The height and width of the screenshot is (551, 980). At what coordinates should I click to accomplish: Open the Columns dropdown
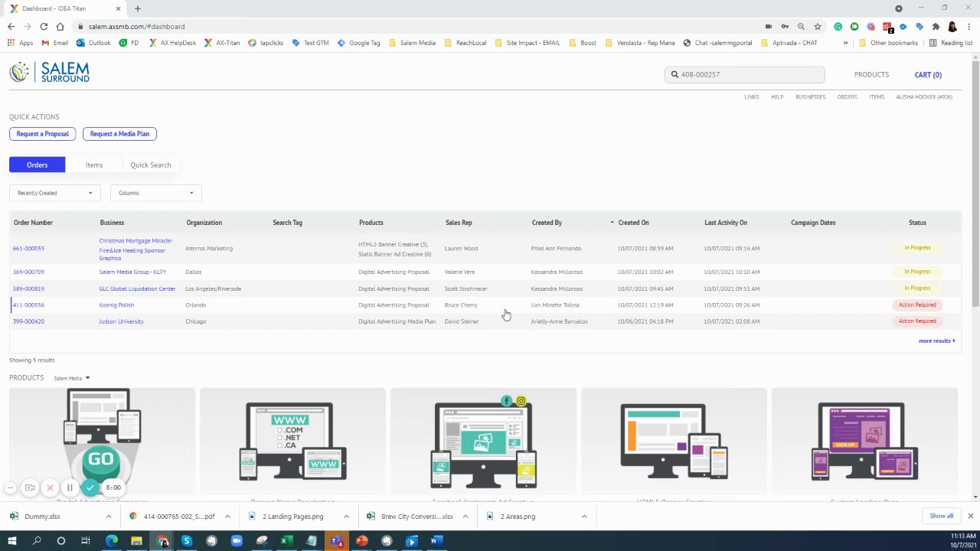156,193
